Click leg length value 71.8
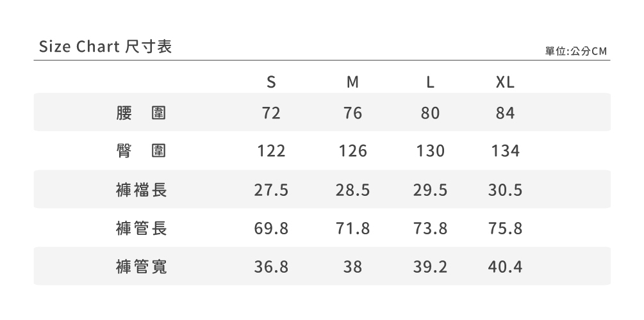 (352, 228)
